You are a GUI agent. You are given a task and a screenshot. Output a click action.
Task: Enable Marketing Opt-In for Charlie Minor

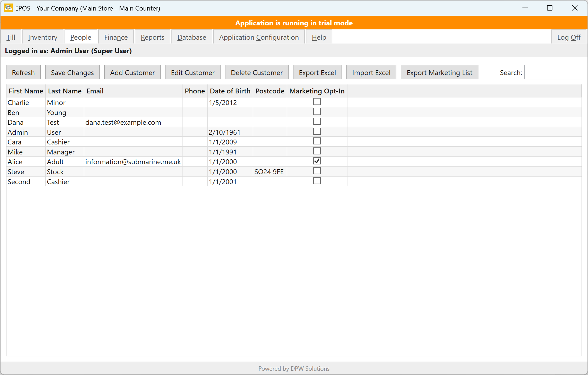[317, 102]
